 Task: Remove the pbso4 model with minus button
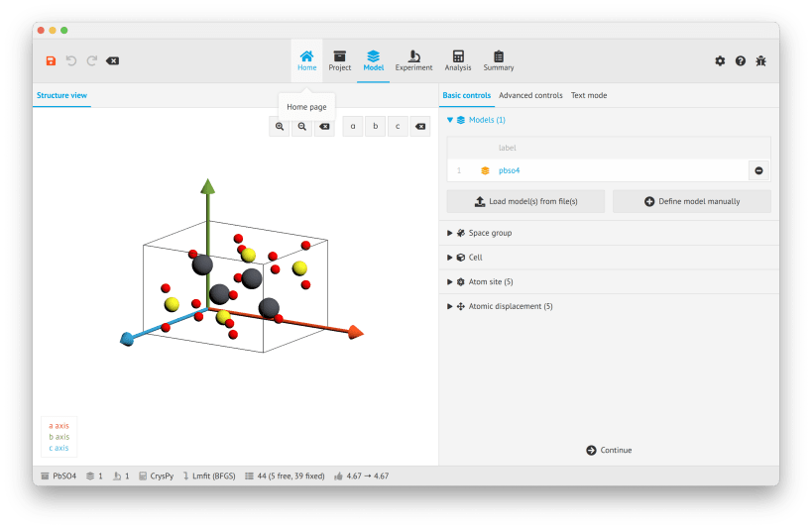[x=758, y=170]
